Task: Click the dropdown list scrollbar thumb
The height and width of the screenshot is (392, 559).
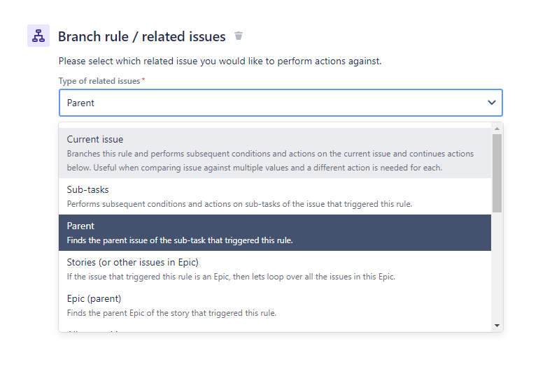Action: pyautogui.click(x=497, y=173)
